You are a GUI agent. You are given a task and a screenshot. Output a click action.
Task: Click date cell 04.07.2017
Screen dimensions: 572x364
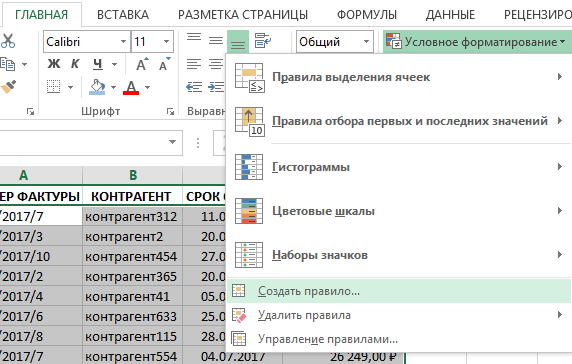click(x=232, y=357)
